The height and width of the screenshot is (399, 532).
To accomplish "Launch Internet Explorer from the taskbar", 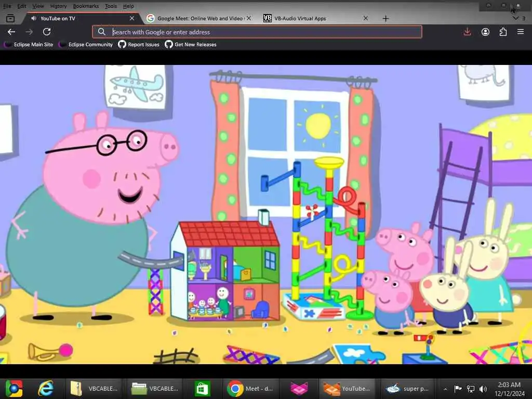I will (46, 389).
